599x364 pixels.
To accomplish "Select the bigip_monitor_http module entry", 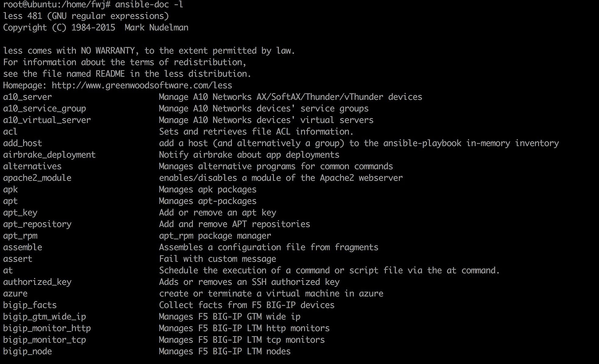I will coord(47,328).
